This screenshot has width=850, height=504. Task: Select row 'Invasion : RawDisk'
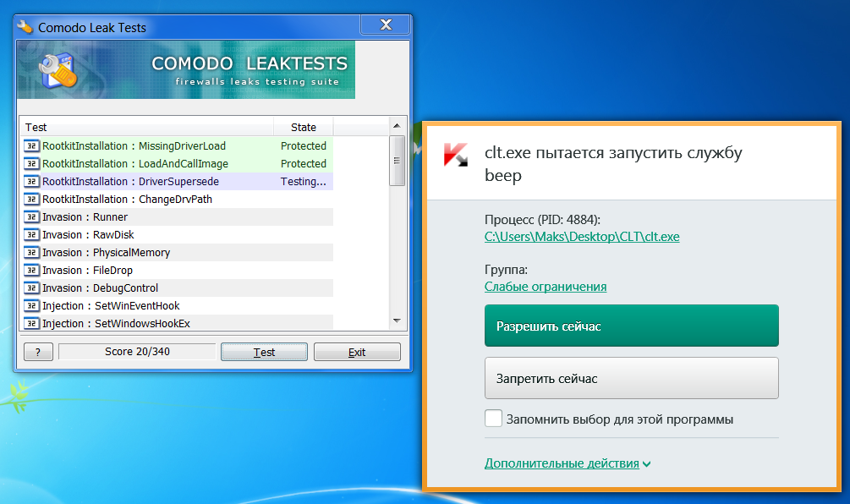click(x=178, y=234)
